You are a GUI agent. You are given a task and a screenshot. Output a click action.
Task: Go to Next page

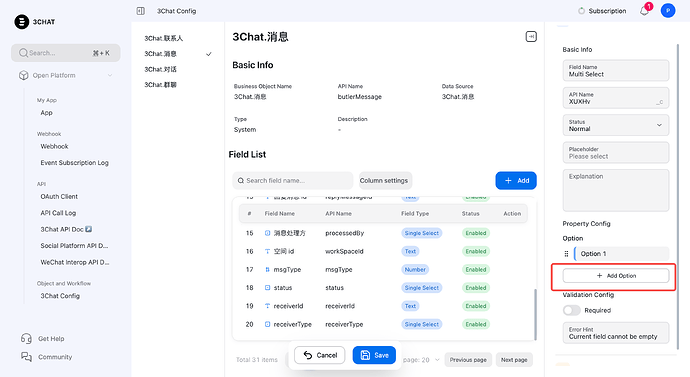(514, 360)
